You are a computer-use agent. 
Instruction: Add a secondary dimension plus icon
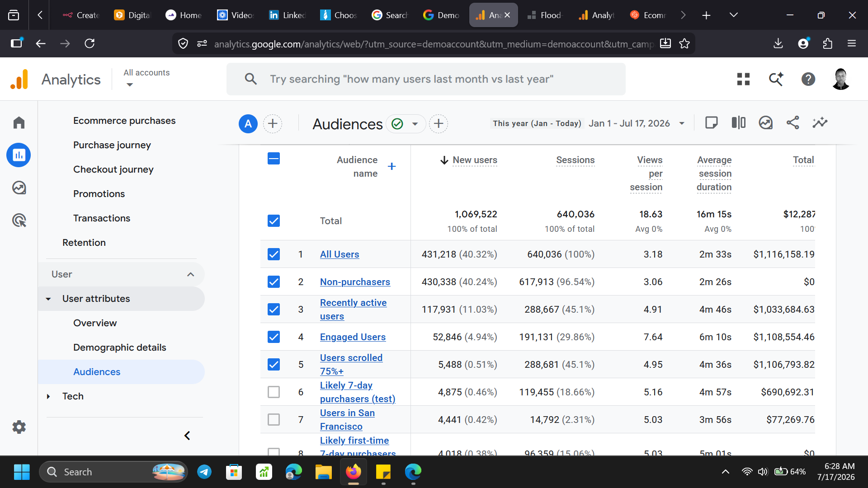pos(392,167)
